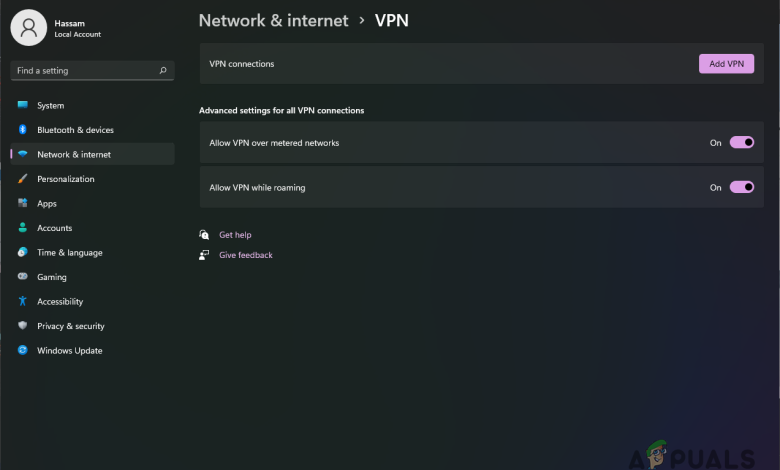Turn off Allow VPN while roaming
The width and height of the screenshot is (780, 470).
click(741, 187)
